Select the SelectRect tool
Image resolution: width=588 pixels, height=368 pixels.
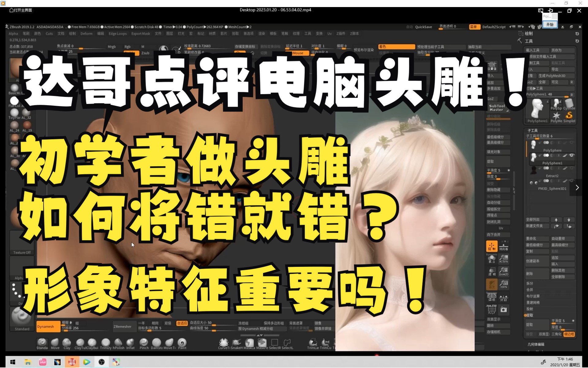click(275, 343)
